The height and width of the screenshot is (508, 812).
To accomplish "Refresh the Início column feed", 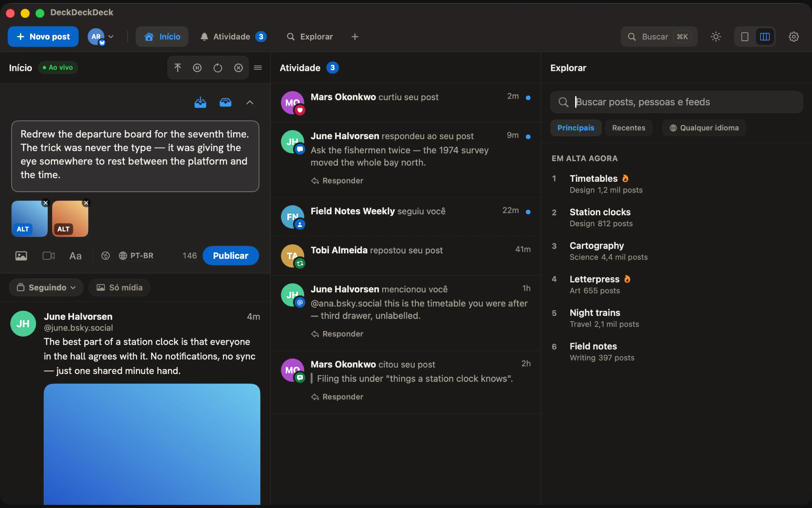I will pos(218,68).
